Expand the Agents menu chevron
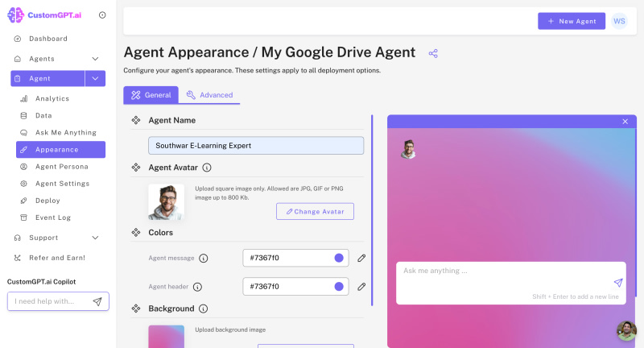This screenshot has height=348, width=644. [95, 59]
